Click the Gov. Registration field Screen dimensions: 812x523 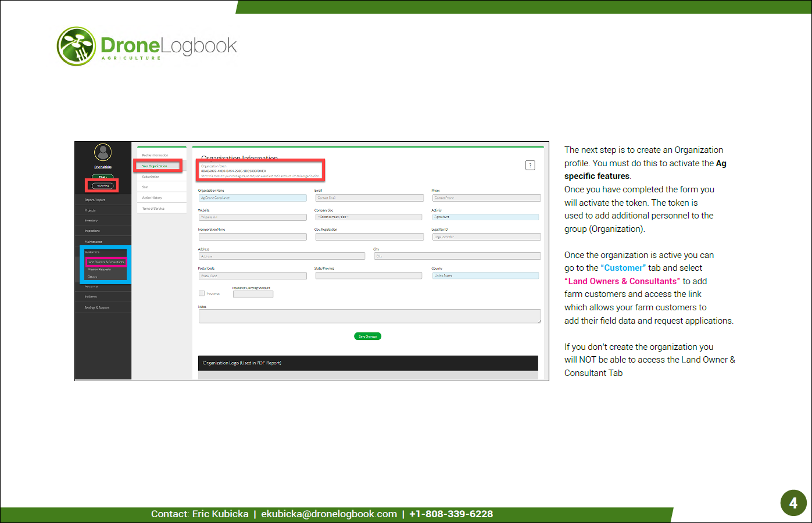coord(369,237)
